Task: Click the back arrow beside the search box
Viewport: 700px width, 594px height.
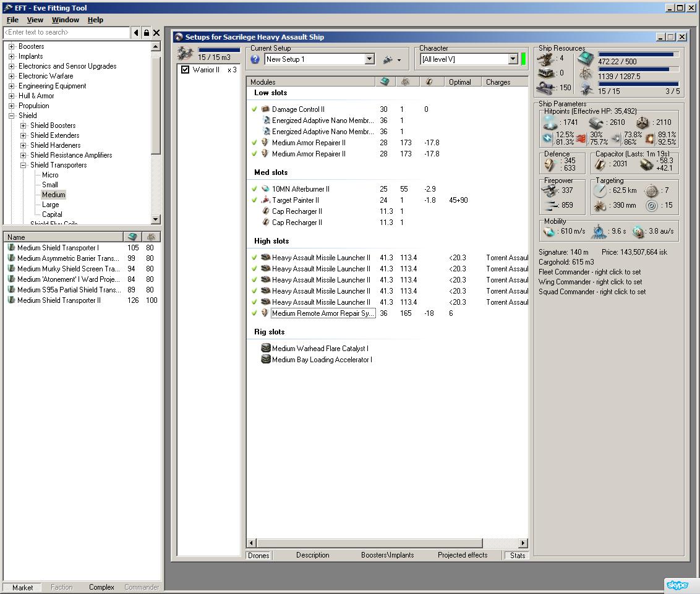Action: tap(135, 33)
